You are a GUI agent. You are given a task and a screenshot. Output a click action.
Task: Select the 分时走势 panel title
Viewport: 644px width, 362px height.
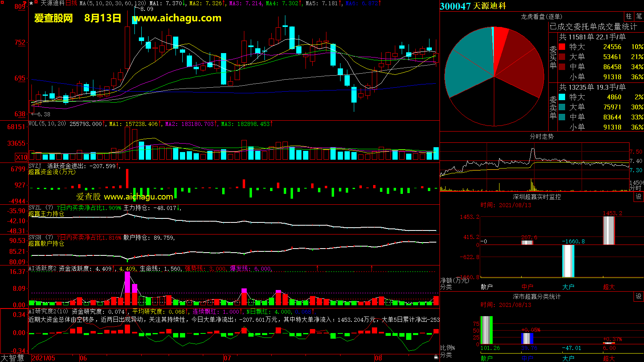click(x=541, y=136)
